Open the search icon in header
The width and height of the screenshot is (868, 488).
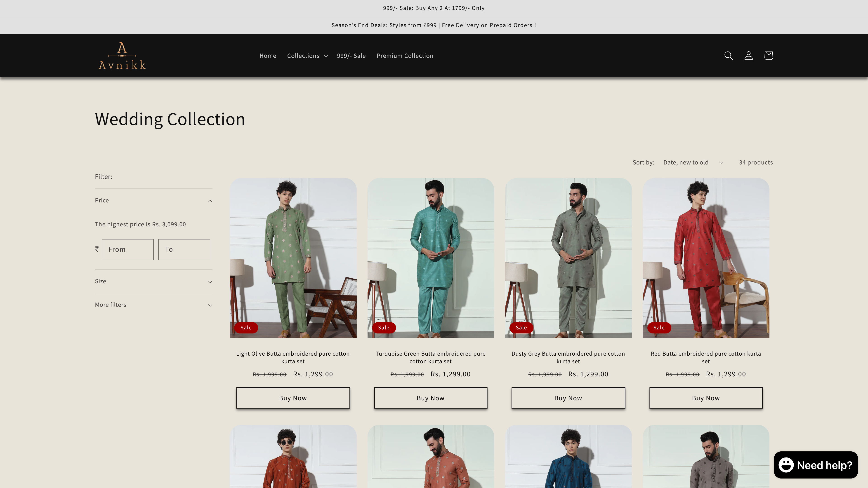[729, 56]
